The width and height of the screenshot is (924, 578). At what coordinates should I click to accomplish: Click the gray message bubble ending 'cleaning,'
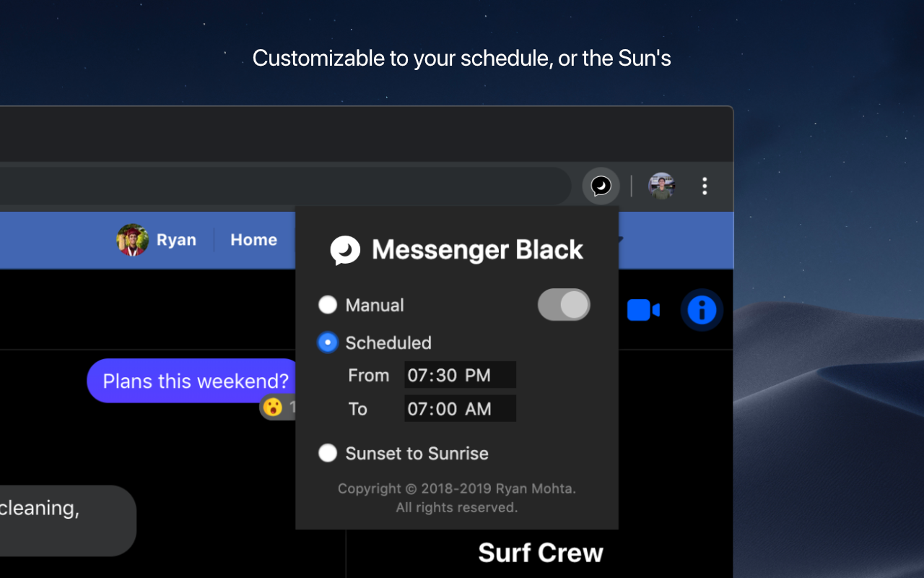pyautogui.click(x=68, y=520)
